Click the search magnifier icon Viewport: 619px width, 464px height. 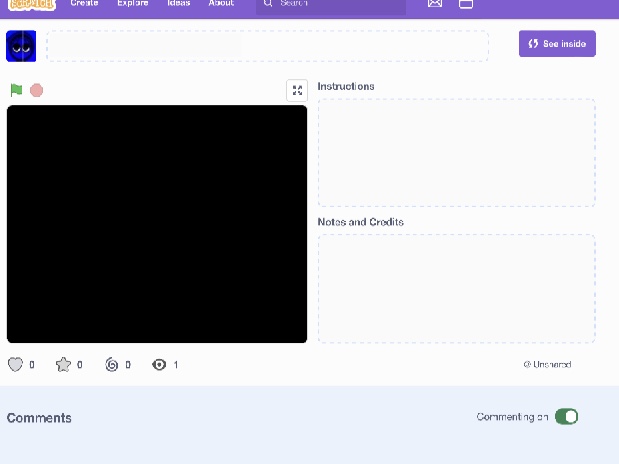pos(268,3)
